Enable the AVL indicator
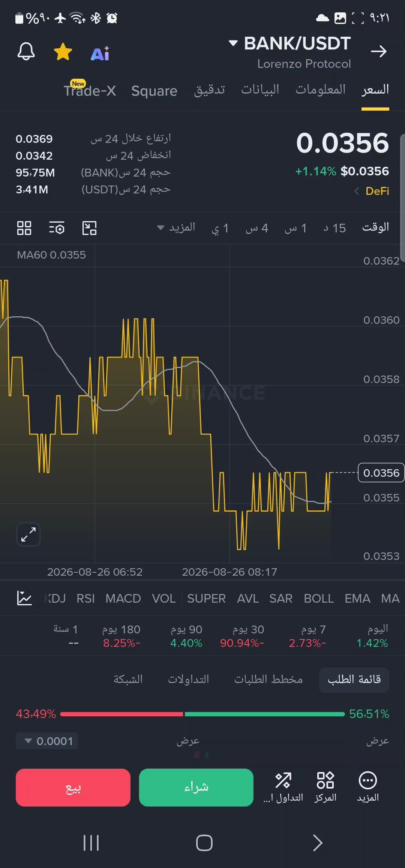The height and width of the screenshot is (868, 405). coord(248,599)
